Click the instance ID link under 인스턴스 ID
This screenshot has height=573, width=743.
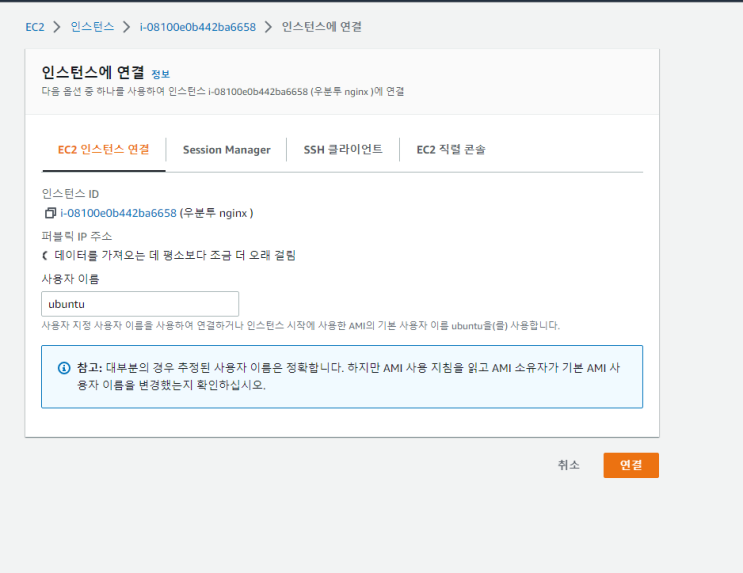118,213
